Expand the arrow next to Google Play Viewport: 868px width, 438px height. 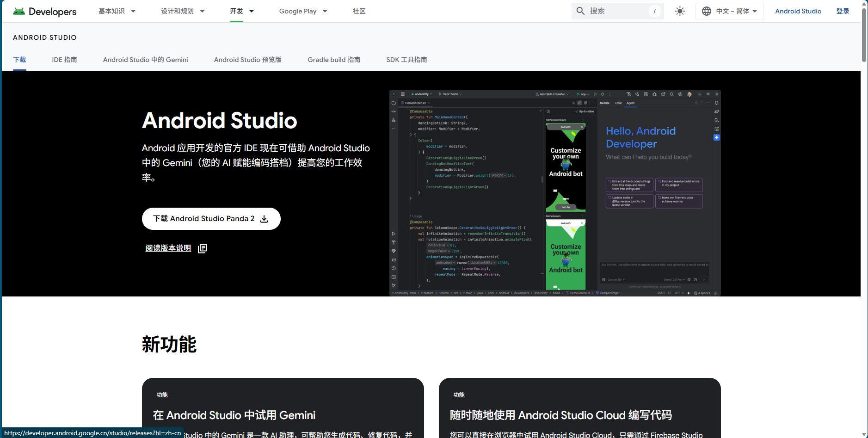325,11
